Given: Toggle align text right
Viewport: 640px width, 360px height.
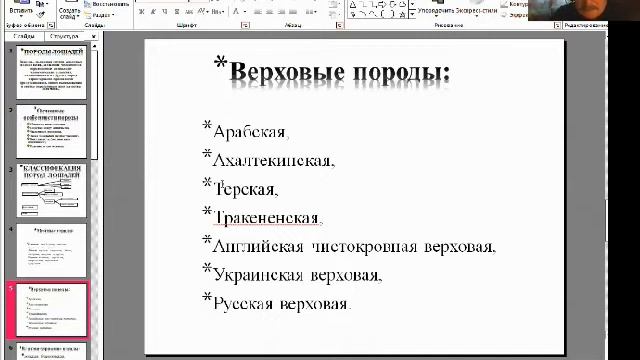Looking at the screenshot, I should click(281, 12).
